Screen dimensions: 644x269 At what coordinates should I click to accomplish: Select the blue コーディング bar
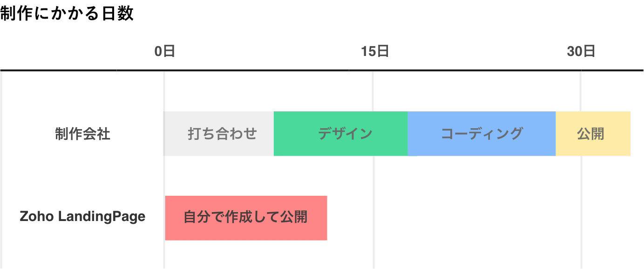tap(482, 134)
